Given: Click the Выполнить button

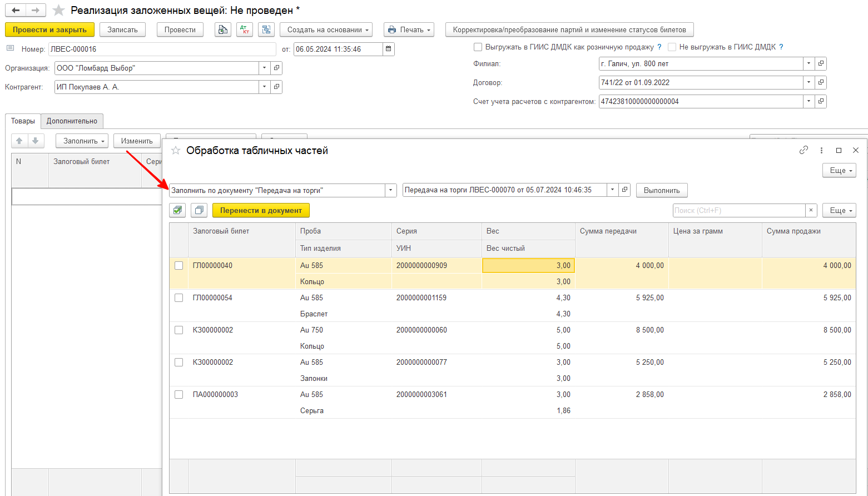Looking at the screenshot, I should pyautogui.click(x=662, y=190).
